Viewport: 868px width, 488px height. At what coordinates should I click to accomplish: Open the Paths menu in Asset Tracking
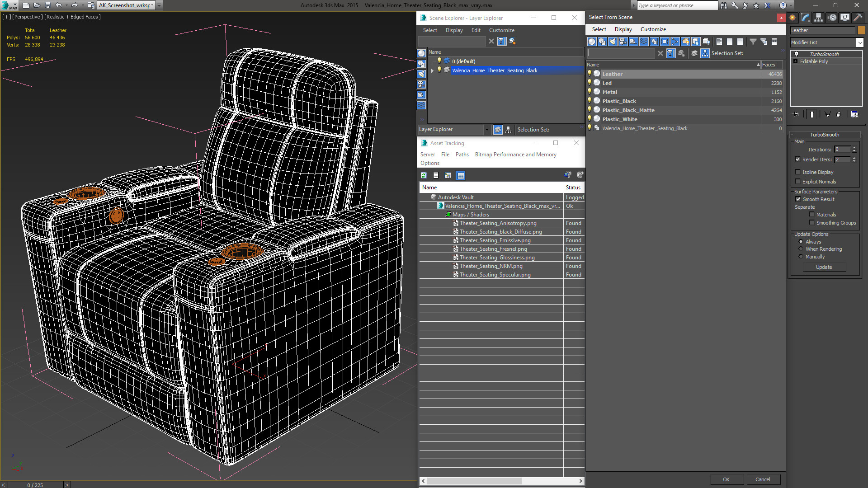[462, 155]
